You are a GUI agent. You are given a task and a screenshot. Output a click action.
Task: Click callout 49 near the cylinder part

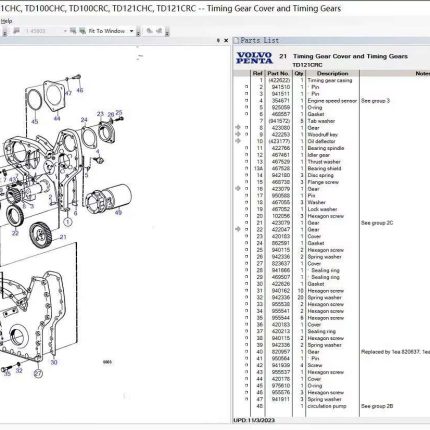118,212
